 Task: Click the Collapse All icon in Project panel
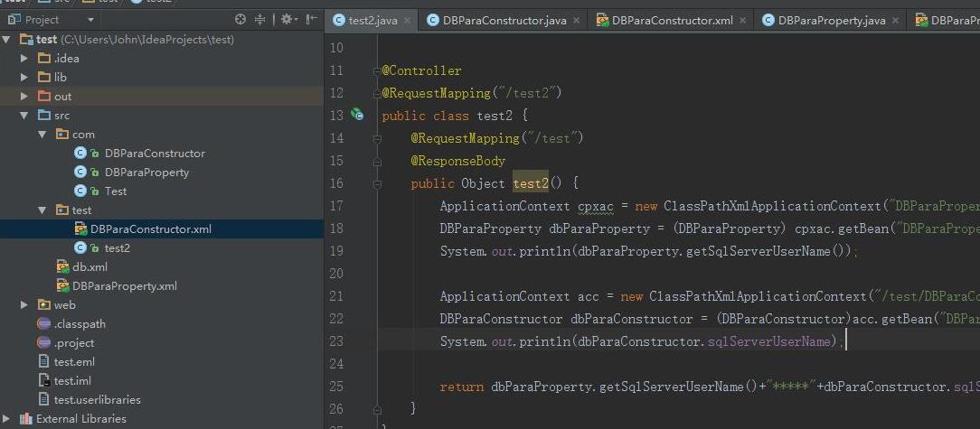tap(260, 20)
